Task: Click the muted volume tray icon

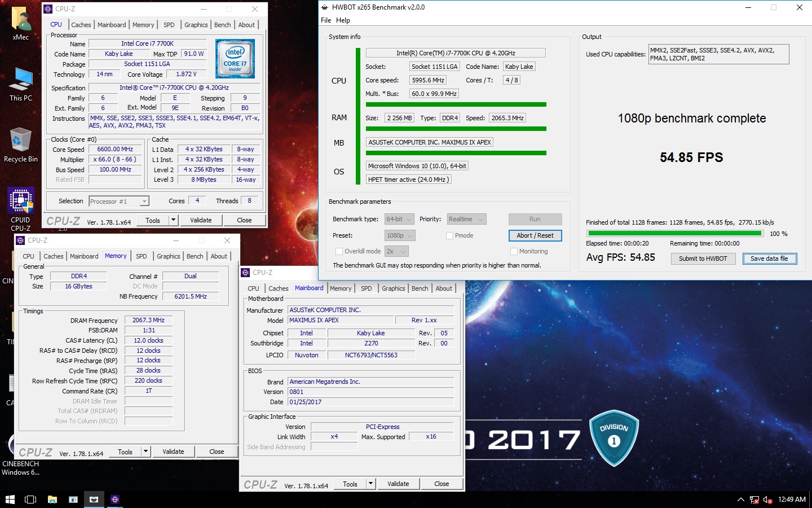Action: coord(767,500)
